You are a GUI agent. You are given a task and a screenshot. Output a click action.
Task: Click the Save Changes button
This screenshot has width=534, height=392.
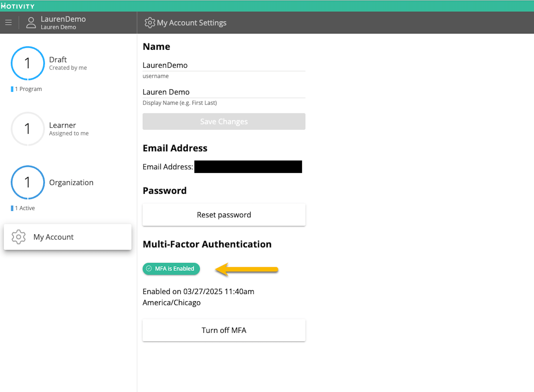224,121
